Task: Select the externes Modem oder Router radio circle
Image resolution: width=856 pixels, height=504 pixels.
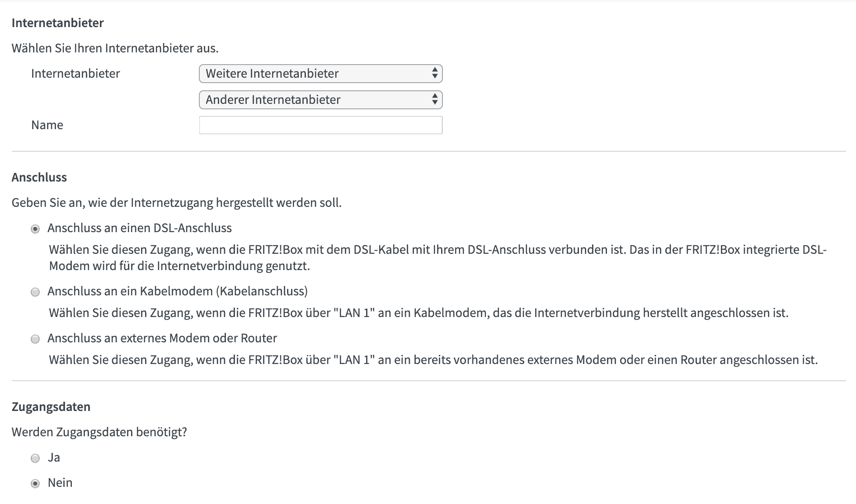Action: point(35,339)
